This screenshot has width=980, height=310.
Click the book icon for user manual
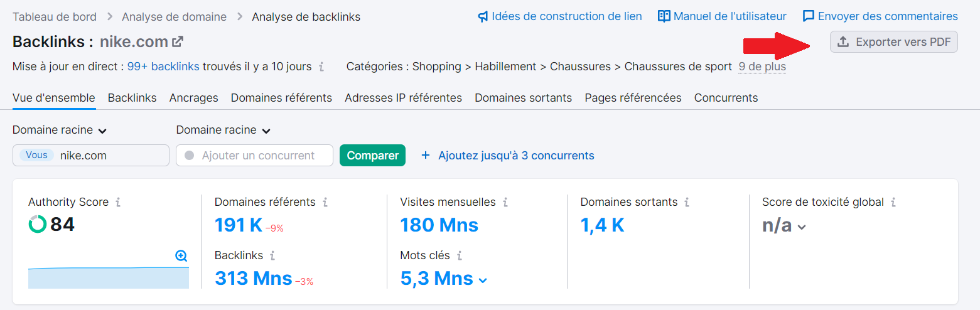click(664, 16)
